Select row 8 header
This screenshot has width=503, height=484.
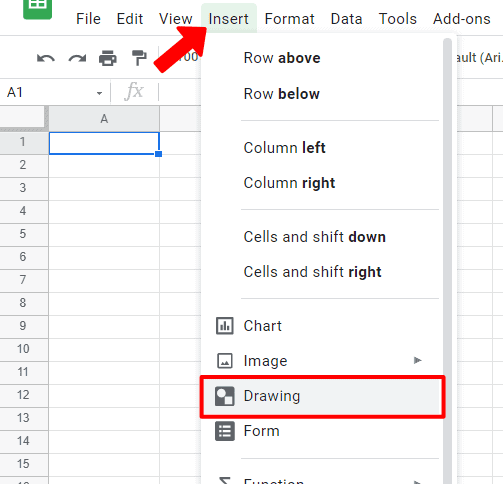[x=23, y=303]
